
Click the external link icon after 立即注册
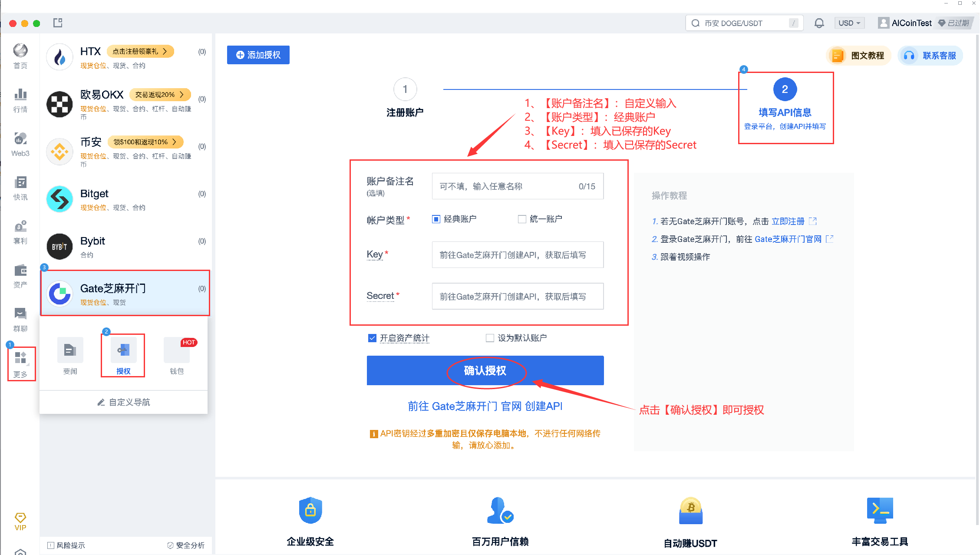813,221
